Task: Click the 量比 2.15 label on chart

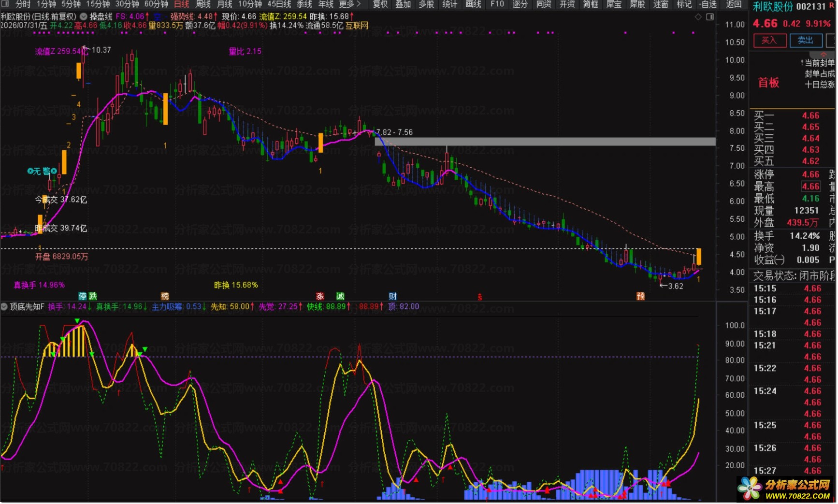Action: coord(245,51)
